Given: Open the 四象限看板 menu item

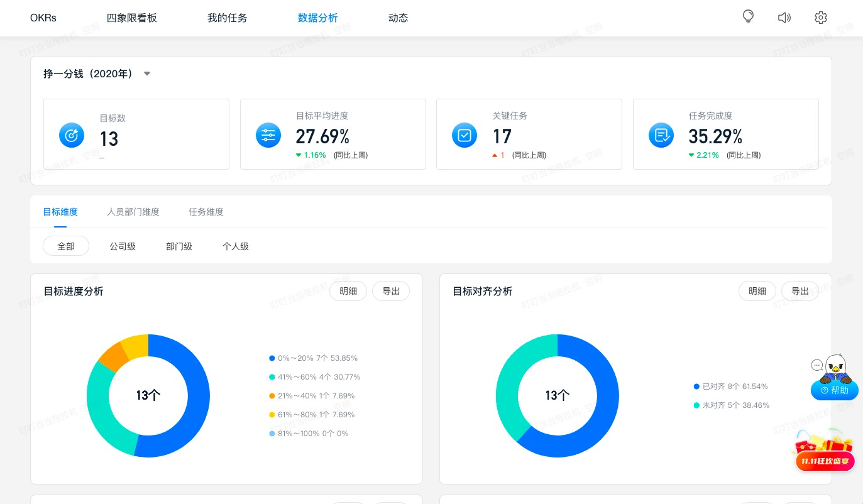Looking at the screenshot, I should point(132,18).
